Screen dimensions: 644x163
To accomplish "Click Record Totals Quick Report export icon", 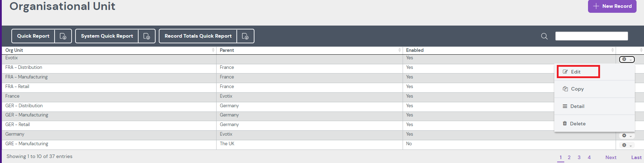I will pyautogui.click(x=245, y=36).
